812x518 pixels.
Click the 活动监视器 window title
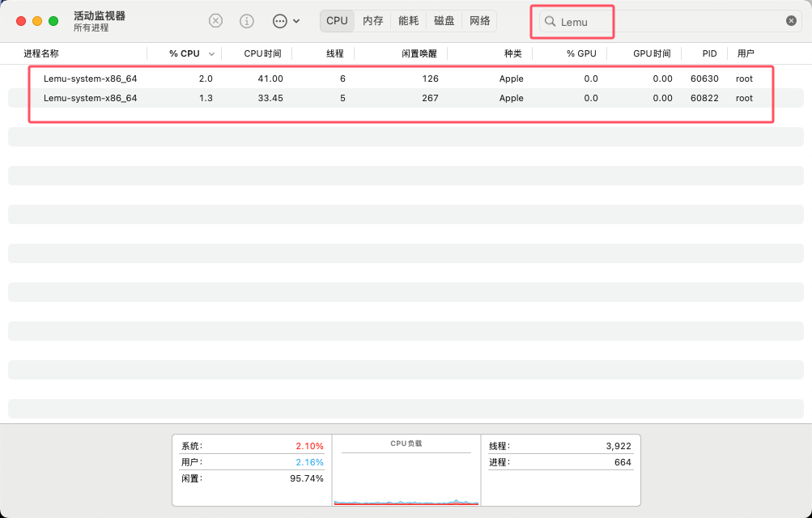point(100,15)
